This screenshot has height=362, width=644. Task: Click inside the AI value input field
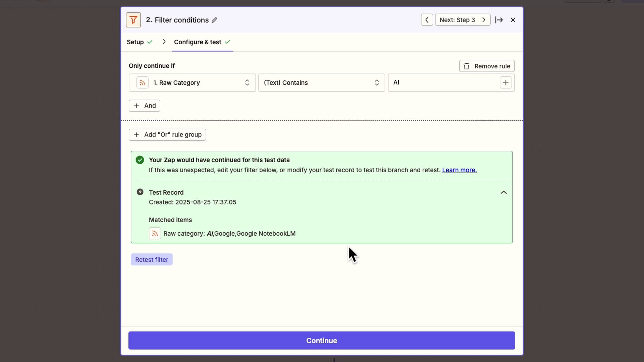coord(443,82)
